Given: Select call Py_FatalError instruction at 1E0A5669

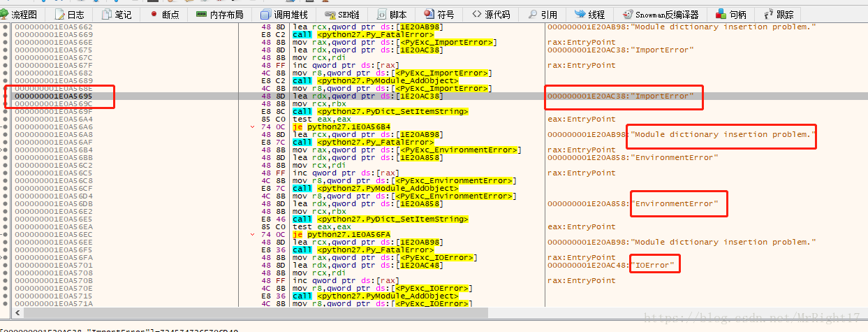Looking at the screenshot, I should click(x=363, y=34).
